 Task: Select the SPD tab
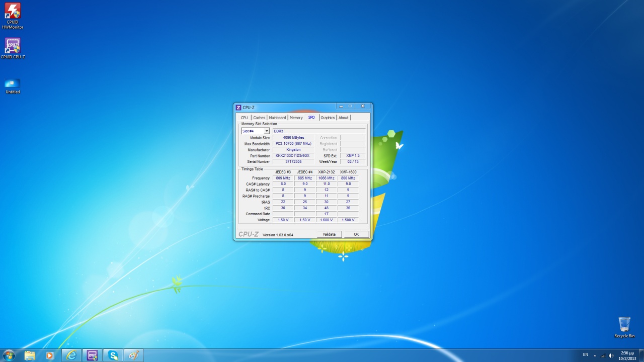(x=311, y=117)
